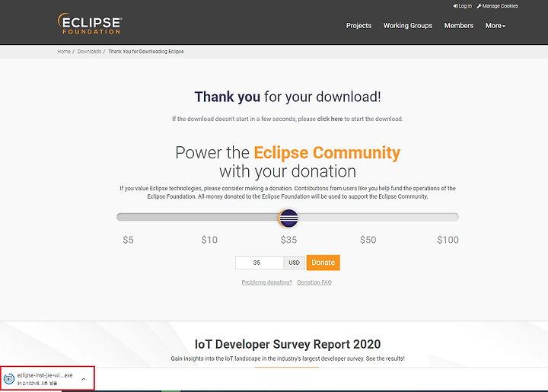This screenshot has width=548, height=392.
Task: Click the Home breadcrumb link
Action: click(x=64, y=51)
